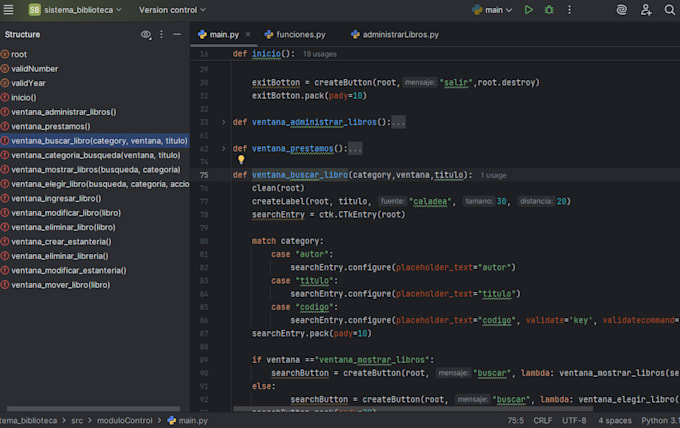This screenshot has width=680, height=428.
Task: Click function icon beside ventana_prestamos()
Action: 5,126
